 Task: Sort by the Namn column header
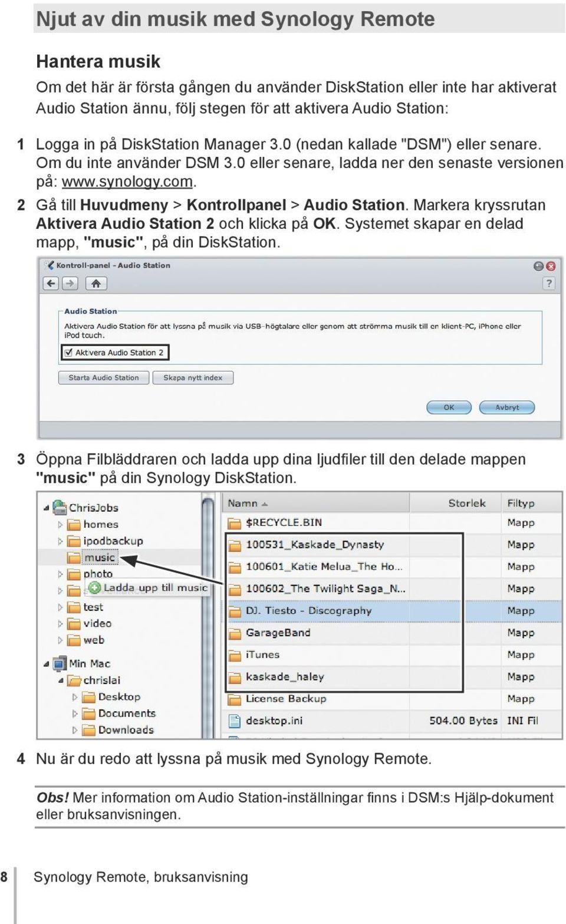(315, 503)
